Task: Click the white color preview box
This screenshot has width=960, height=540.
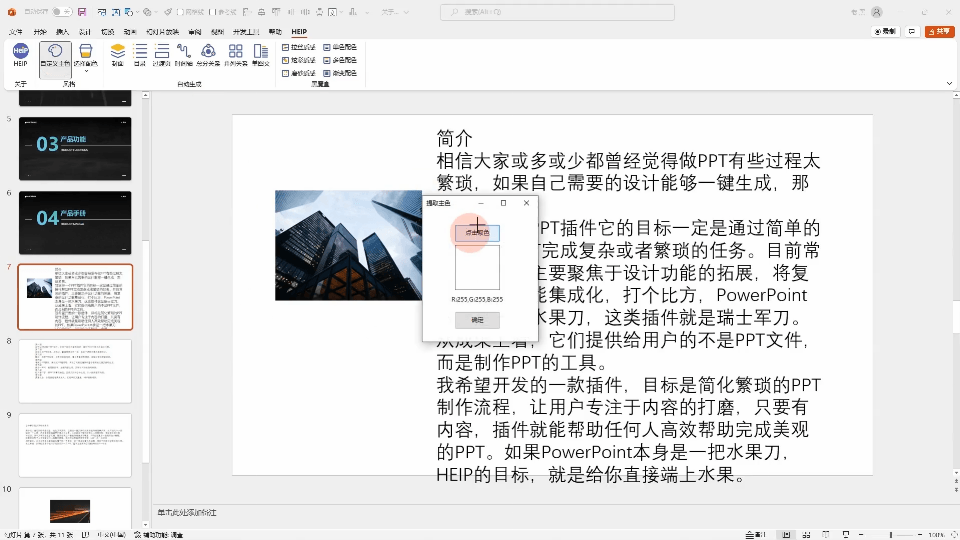Action: point(477,267)
